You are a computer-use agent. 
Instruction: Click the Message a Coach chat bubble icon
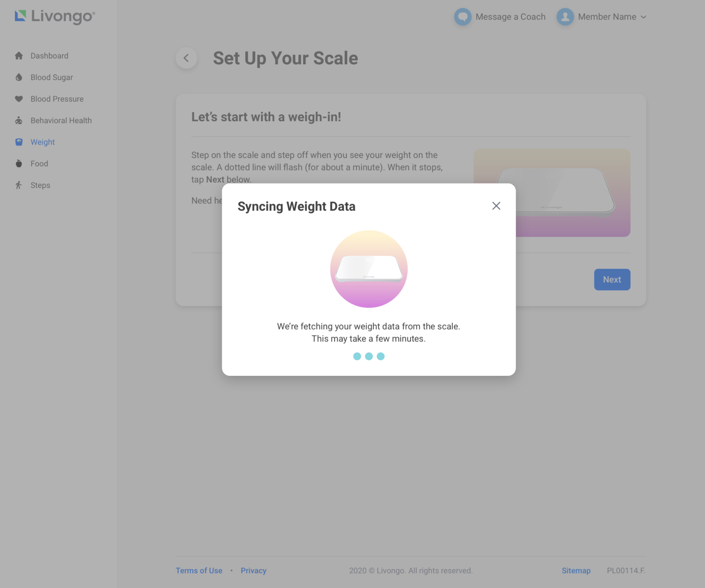[x=463, y=17]
